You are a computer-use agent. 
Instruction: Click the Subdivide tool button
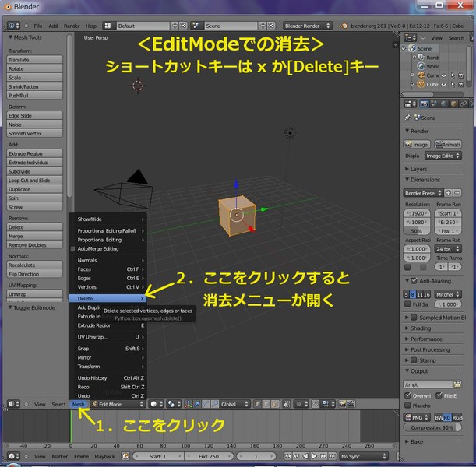tap(34, 171)
